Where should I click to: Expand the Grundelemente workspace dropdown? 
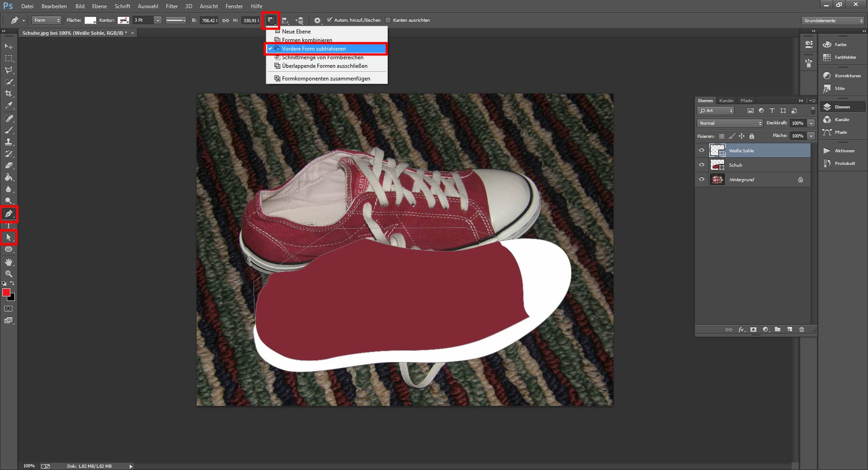point(833,20)
